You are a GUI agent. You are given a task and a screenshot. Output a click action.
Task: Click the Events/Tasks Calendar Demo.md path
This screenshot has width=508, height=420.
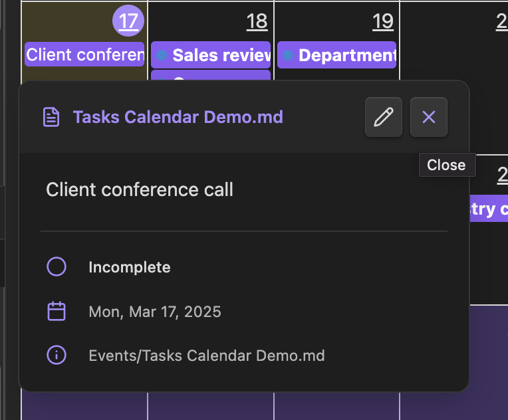(x=207, y=356)
